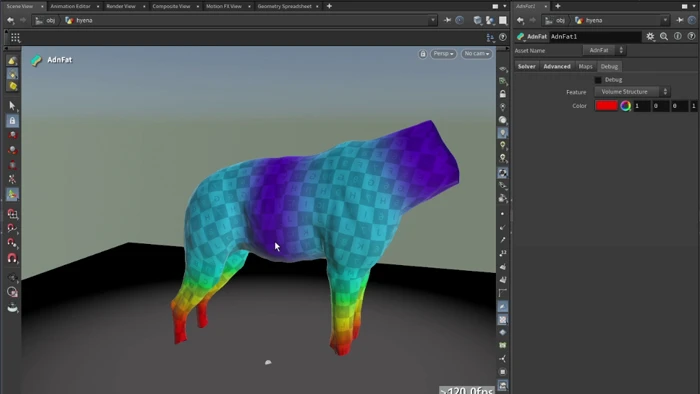Open the gear settings menu in parameter pane

click(x=650, y=37)
